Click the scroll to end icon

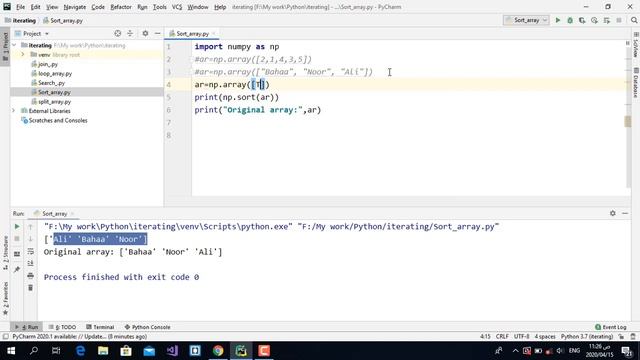31,264
